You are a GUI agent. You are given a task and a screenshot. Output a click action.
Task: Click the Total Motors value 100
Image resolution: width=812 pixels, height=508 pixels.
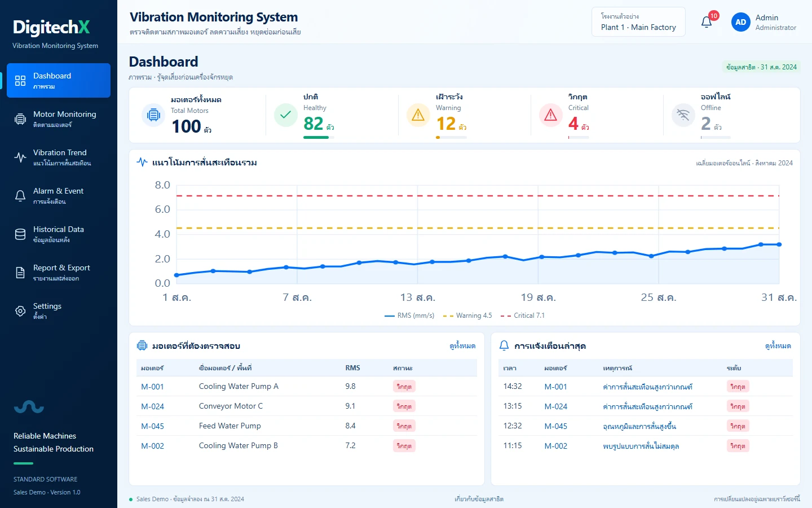click(187, 126)
